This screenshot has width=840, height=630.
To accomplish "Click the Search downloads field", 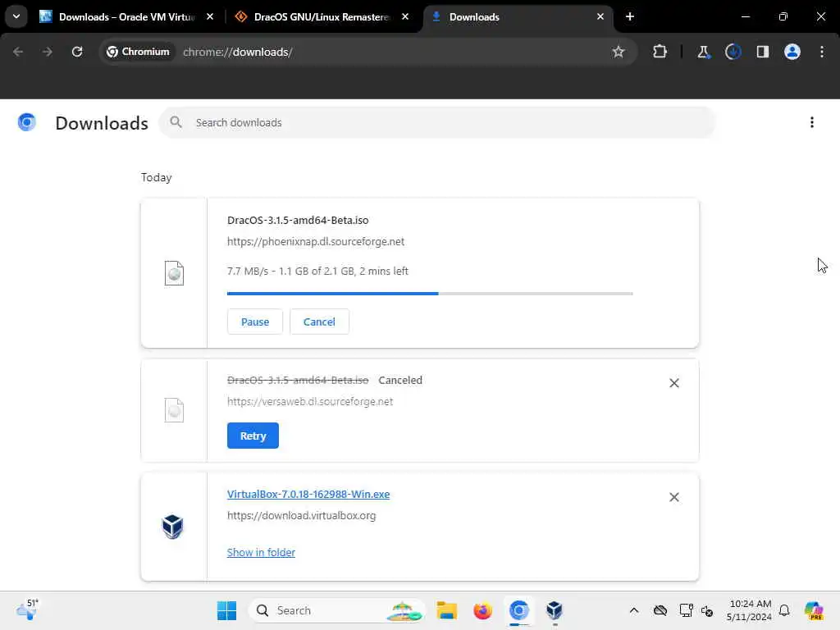I will point(437,122).
